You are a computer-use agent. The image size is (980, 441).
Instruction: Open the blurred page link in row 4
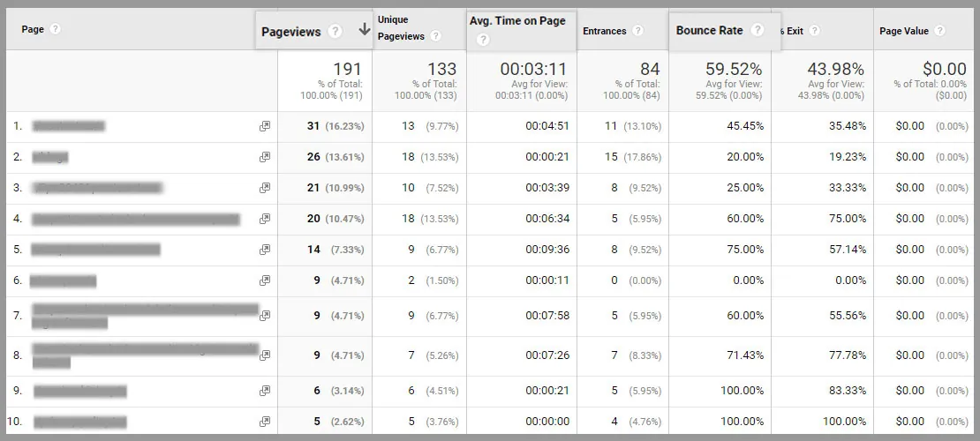[136, 219]
